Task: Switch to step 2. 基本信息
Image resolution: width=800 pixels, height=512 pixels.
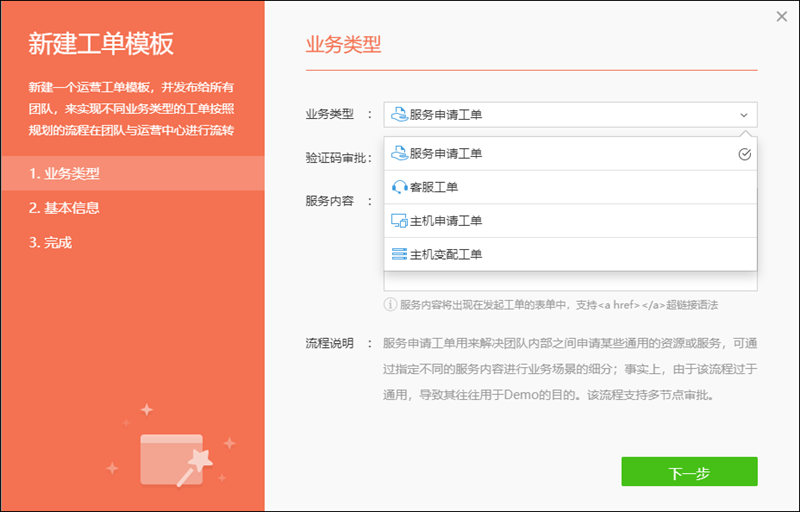Action: point(65,208)
